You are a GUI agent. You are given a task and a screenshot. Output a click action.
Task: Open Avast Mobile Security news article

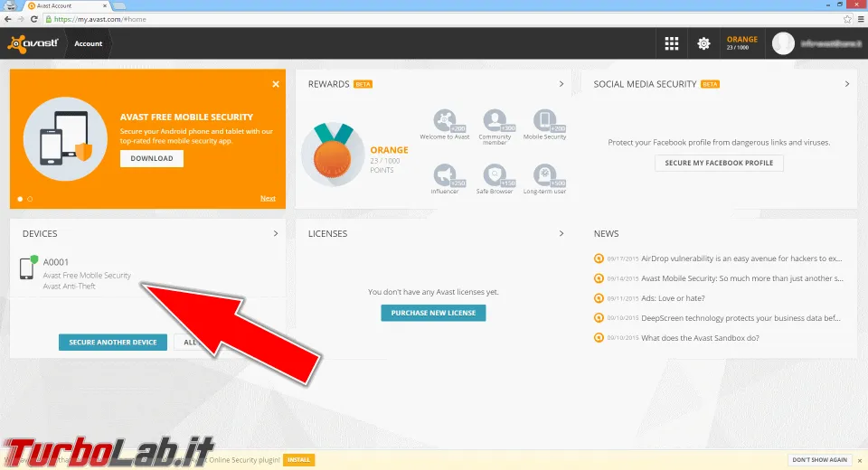[741, 278]
